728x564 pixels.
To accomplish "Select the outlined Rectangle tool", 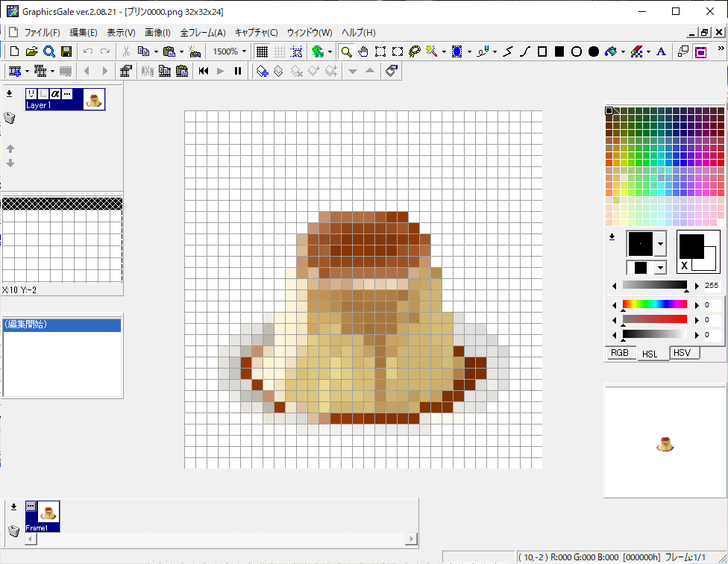I will [x=542, y=51].
